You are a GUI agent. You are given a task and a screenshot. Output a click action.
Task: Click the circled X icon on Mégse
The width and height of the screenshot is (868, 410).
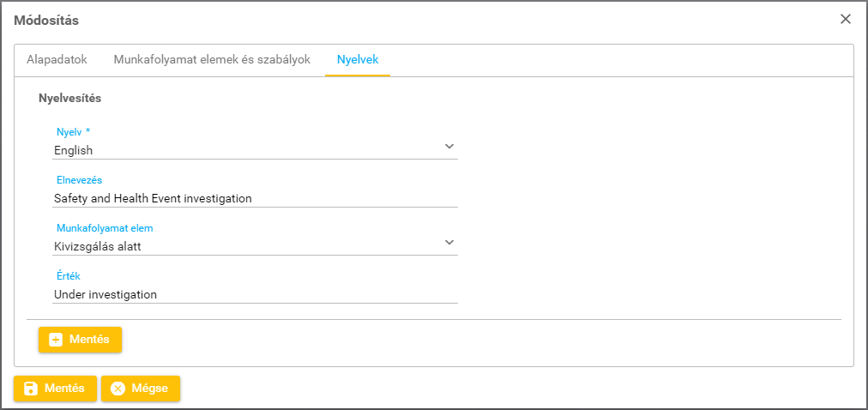(x=118, y=389)
